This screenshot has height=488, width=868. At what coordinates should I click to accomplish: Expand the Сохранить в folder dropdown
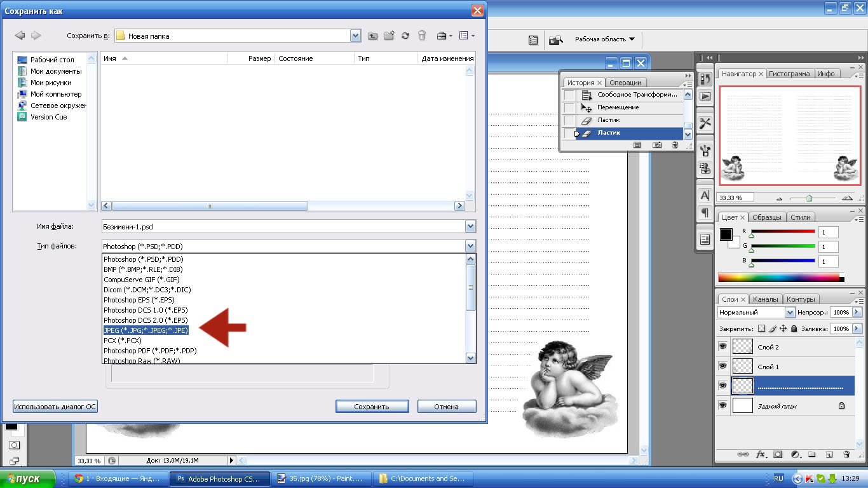356,36
